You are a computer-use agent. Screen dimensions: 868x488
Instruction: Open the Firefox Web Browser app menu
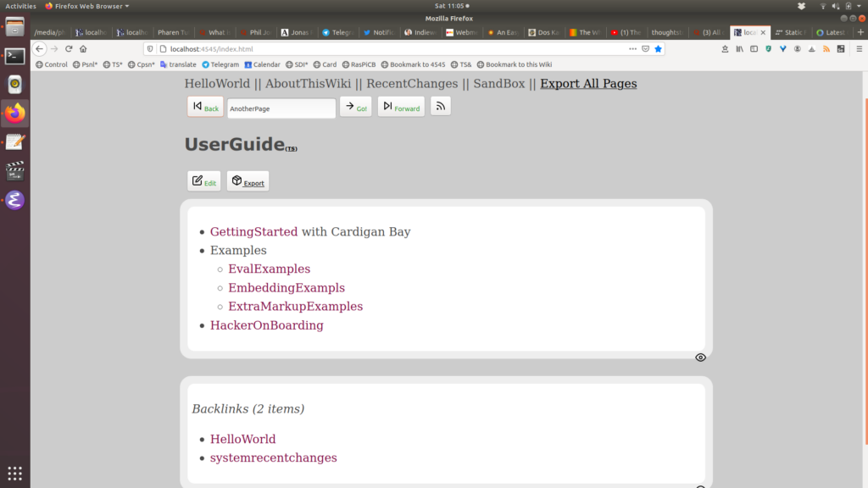(x=87, y=6)
